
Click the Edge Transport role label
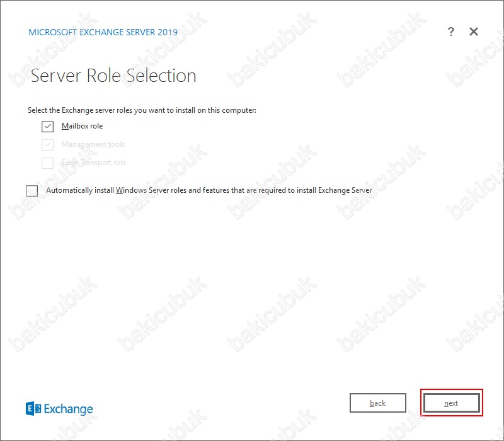(94, 163)
